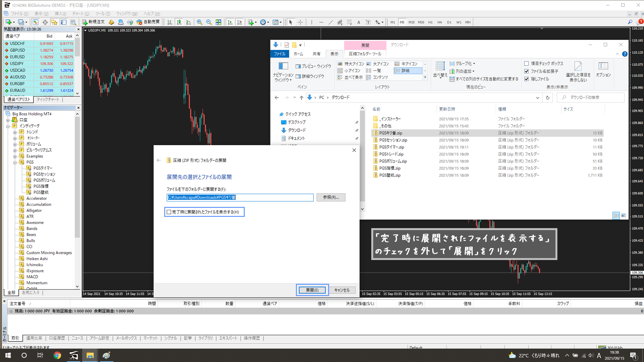Image resolution: width=644 pixels, height=362 pixels.
Task: Select the crosshair cursor tool
Action: [x=300, y=22]
